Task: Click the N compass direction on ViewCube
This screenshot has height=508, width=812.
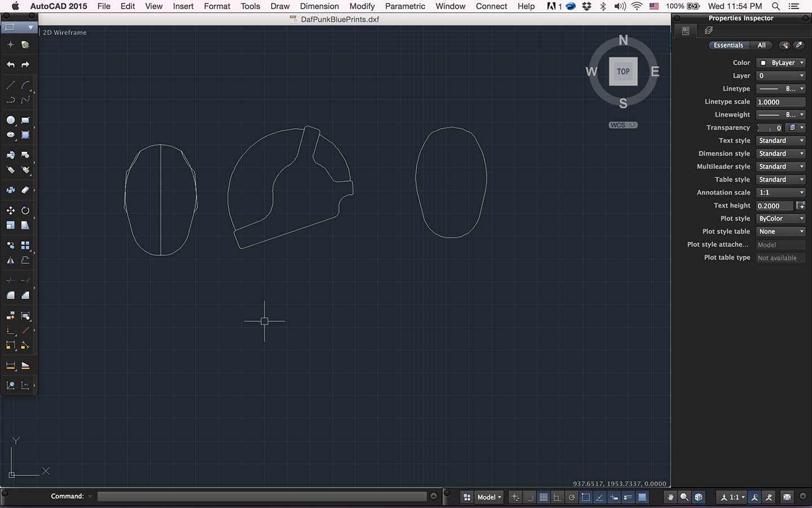Action: pyautogui.click(x=623, y=40)
